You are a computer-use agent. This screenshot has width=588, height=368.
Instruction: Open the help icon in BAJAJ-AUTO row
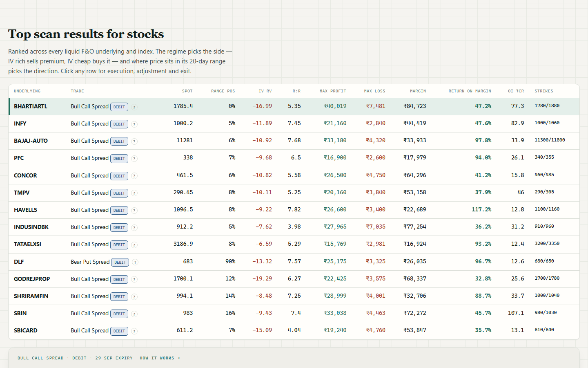coord(134,141)
